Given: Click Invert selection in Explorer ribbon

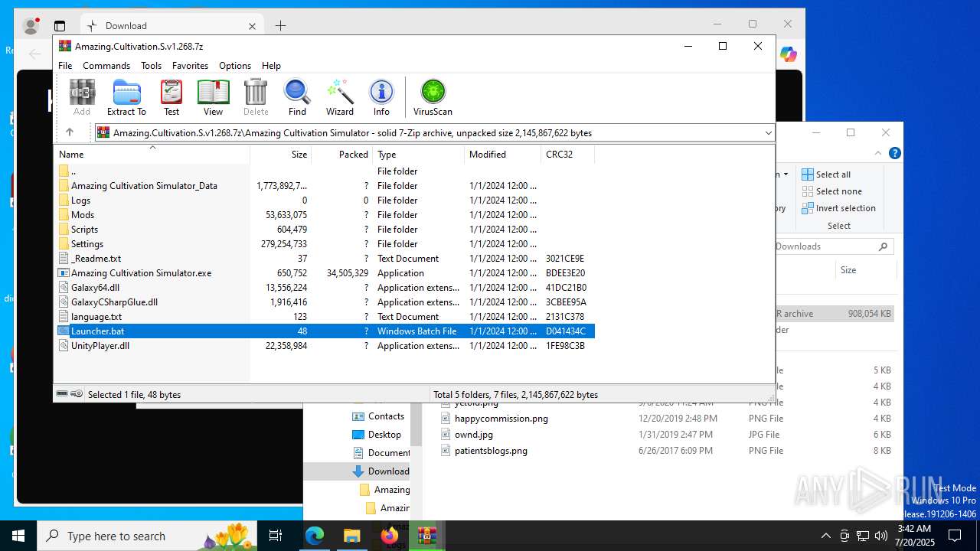Looking at the screenshot, I should 838,208.
